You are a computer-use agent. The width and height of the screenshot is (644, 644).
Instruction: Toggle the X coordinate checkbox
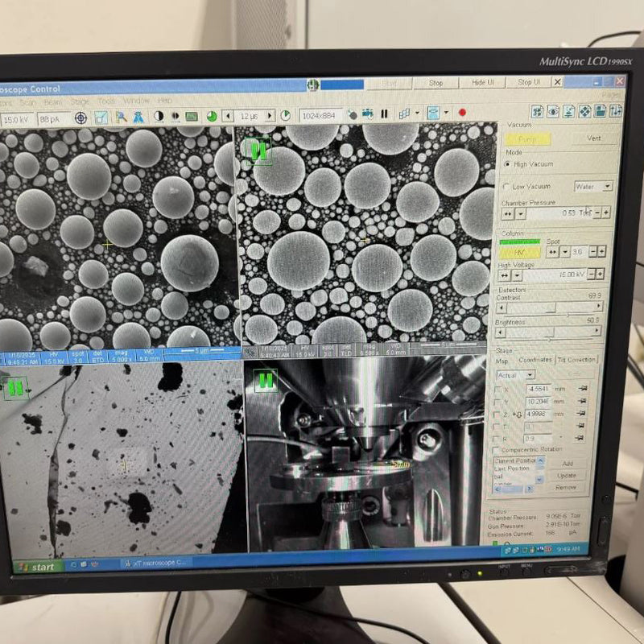498,390
